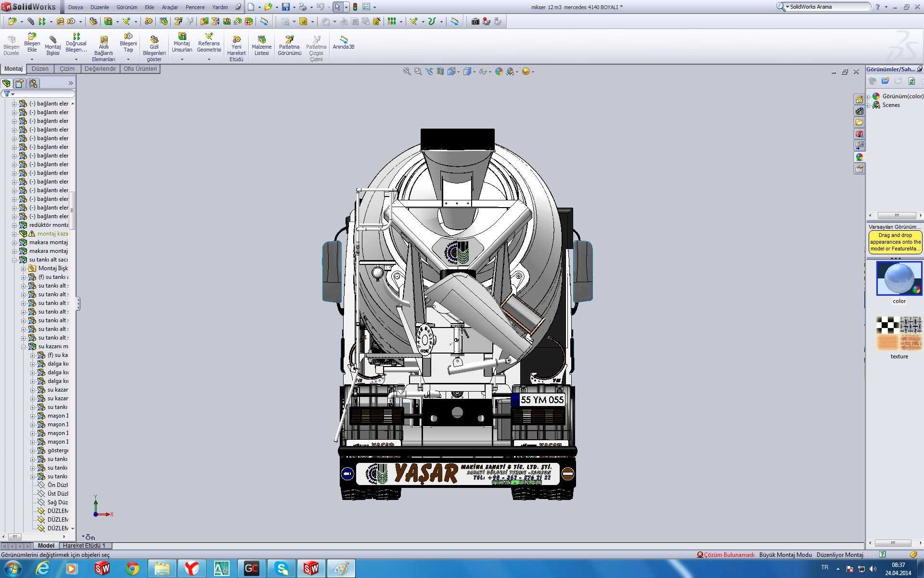
Task: Click the Section View icon
Action: 440,71
